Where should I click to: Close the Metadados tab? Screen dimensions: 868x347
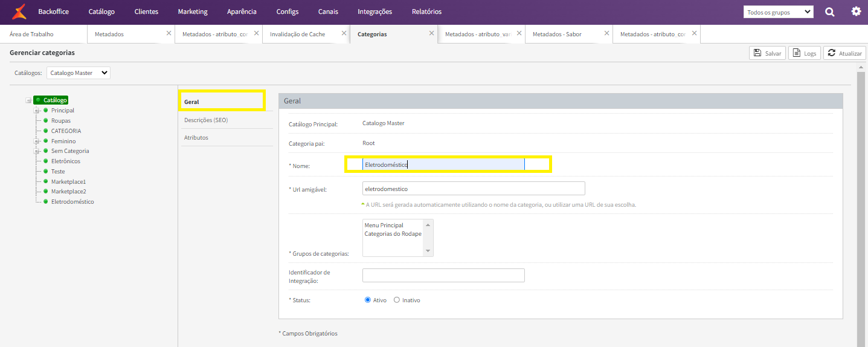coord(169,33)
